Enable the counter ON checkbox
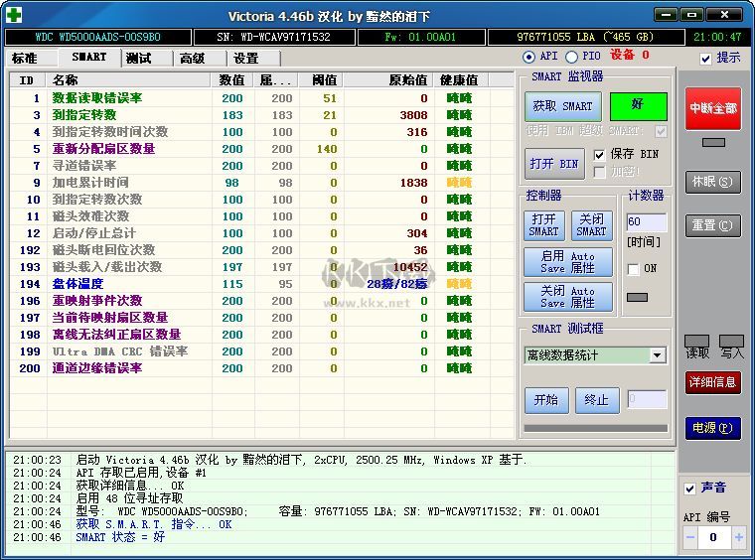 (634, 269)
